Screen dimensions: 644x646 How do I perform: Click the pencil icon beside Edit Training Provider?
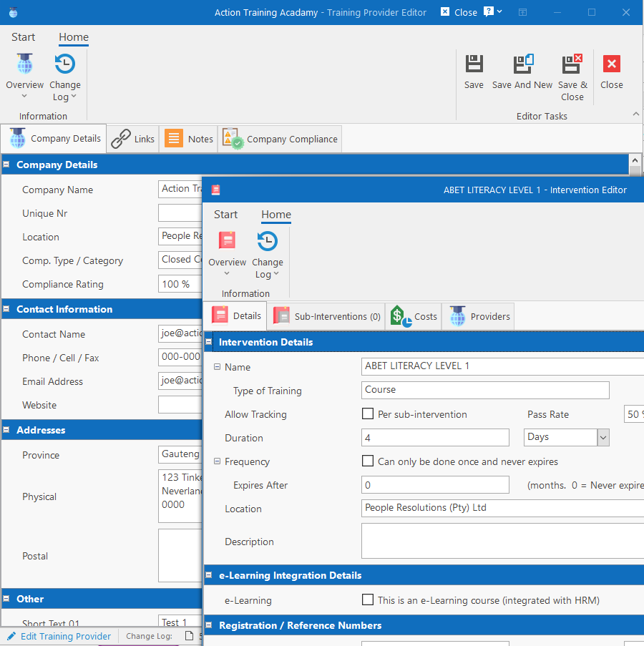click(11, 636)
